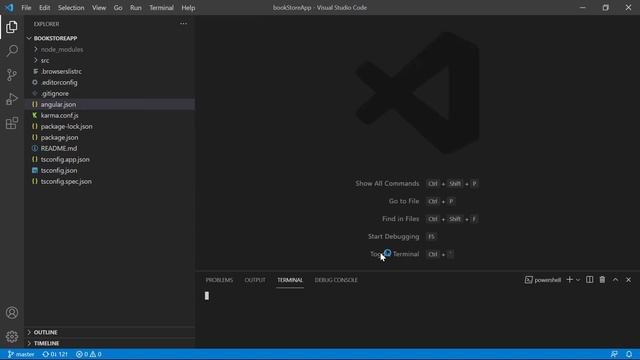The height and width of the screenshot is (360, 640).
Task: Expand the node_modules folder
Action: tap(109, 49)
